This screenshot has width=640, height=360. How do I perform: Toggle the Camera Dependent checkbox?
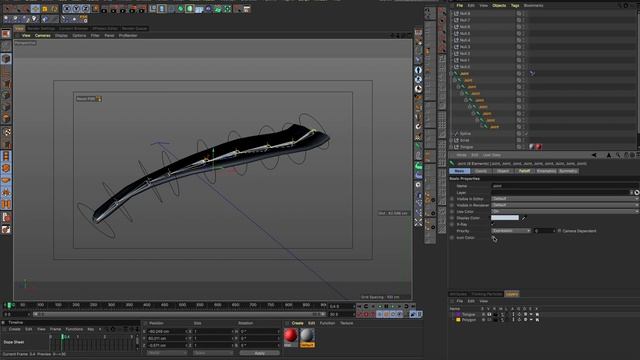[x=560, y=231]
